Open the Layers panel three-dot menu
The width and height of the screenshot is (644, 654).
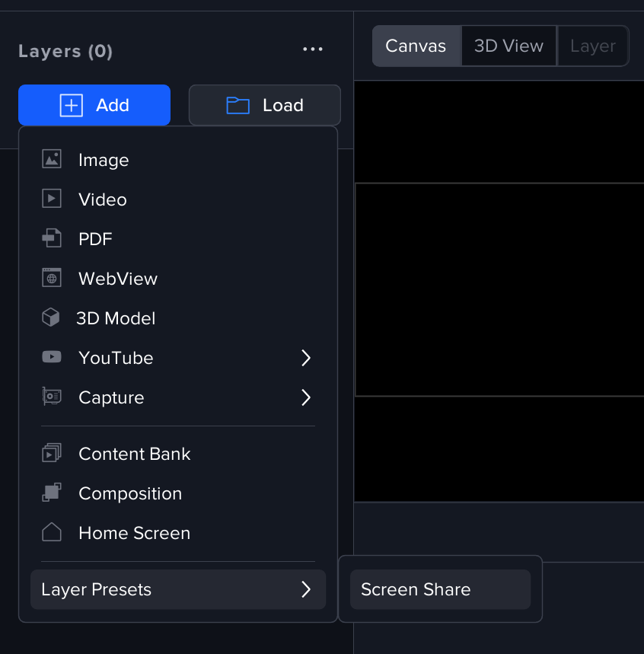(x=313, y=49)
